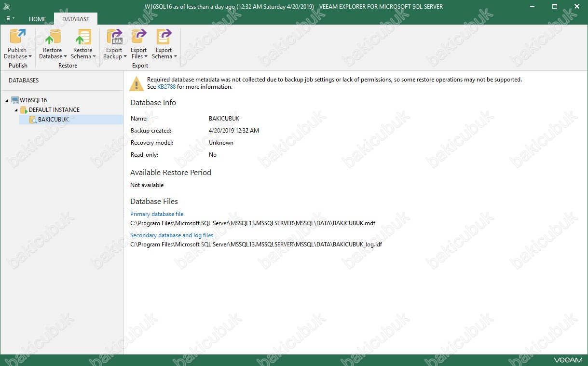The image size is (588, 366).
Task: Click the yellow warning triangle icon
Action: (137, 83)
